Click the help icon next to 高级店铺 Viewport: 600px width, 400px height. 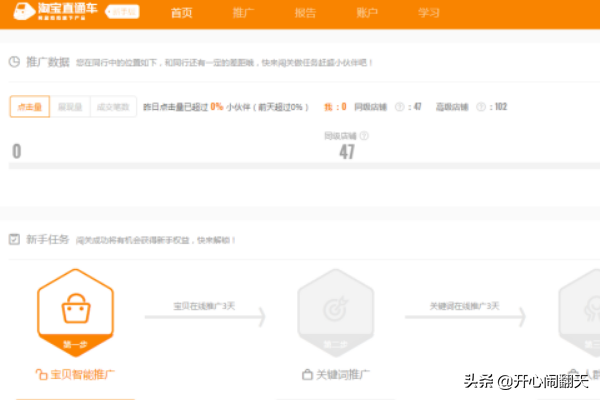[x=481, y=106]
